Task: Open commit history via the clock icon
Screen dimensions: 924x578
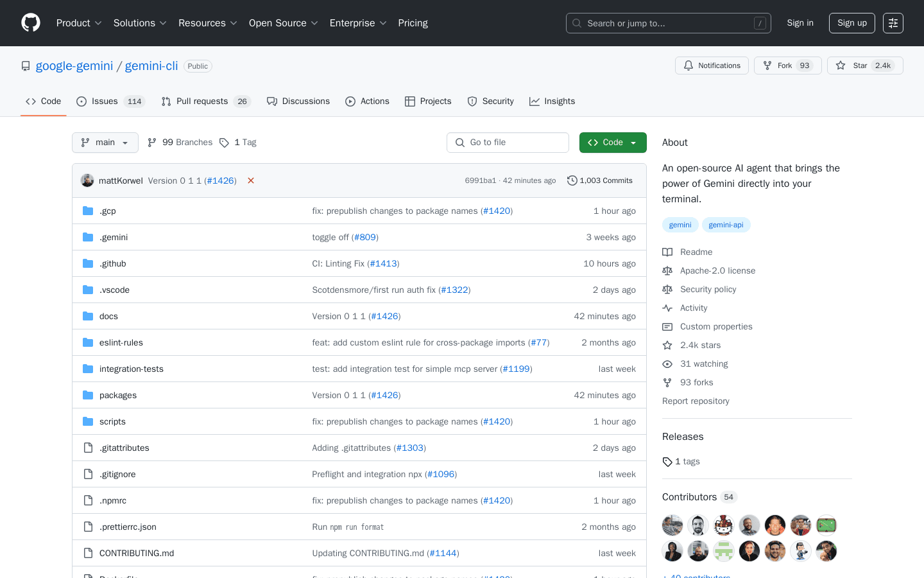Action: 572,180
